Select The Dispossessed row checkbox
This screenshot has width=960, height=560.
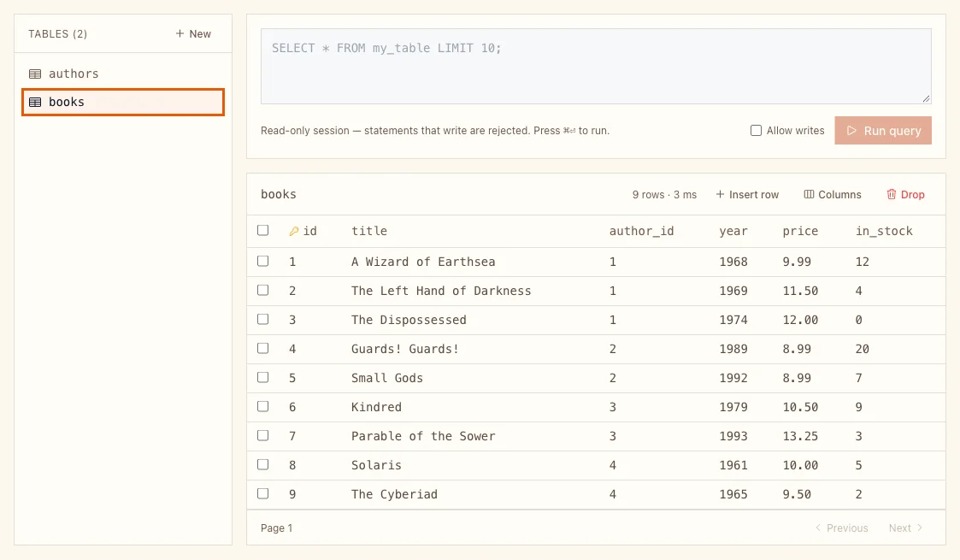tap(262, 319)
